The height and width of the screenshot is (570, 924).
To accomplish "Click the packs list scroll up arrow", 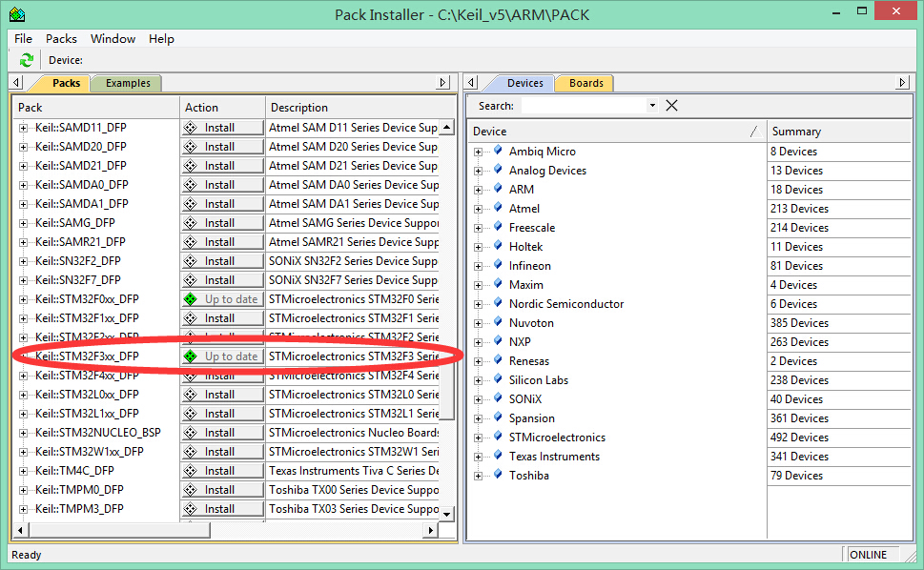I will point(447,127).
